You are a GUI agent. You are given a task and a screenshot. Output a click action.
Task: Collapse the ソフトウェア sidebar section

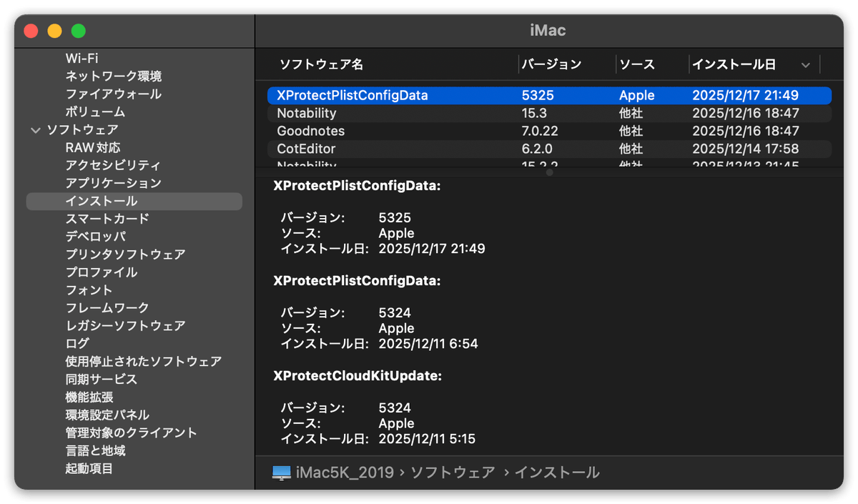[x=34, y=130]
